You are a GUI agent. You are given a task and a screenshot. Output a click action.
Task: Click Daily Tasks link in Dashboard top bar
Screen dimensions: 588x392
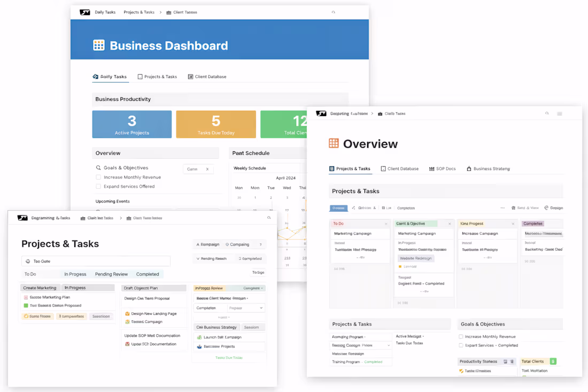tap(105, 12)
